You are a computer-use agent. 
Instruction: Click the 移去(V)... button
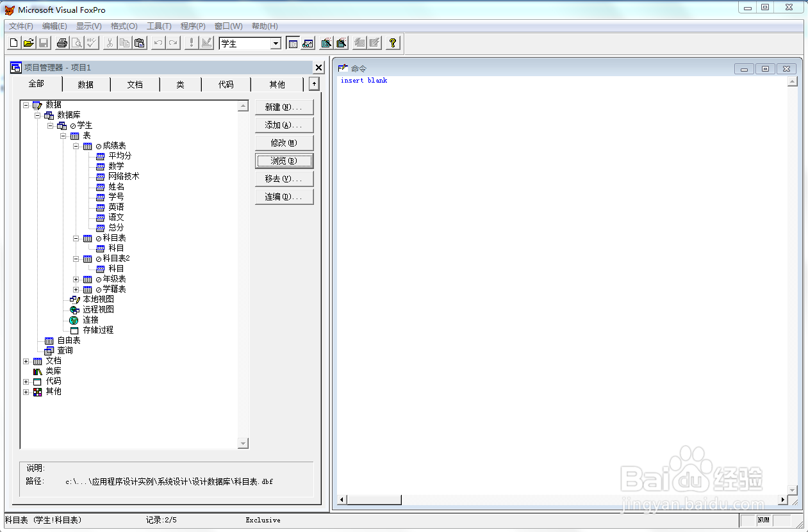click(284, 179)
